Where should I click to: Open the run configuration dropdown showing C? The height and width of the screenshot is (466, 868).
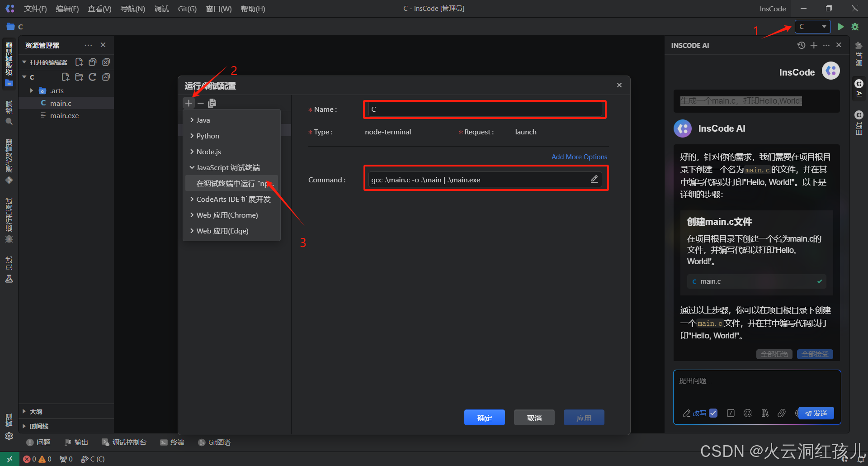tap(813, 27)
